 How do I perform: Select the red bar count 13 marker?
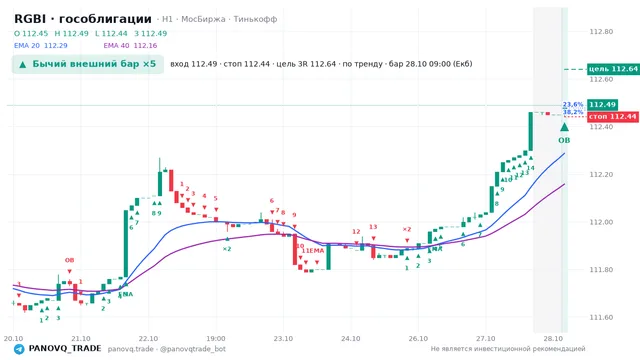click(373, 227)
